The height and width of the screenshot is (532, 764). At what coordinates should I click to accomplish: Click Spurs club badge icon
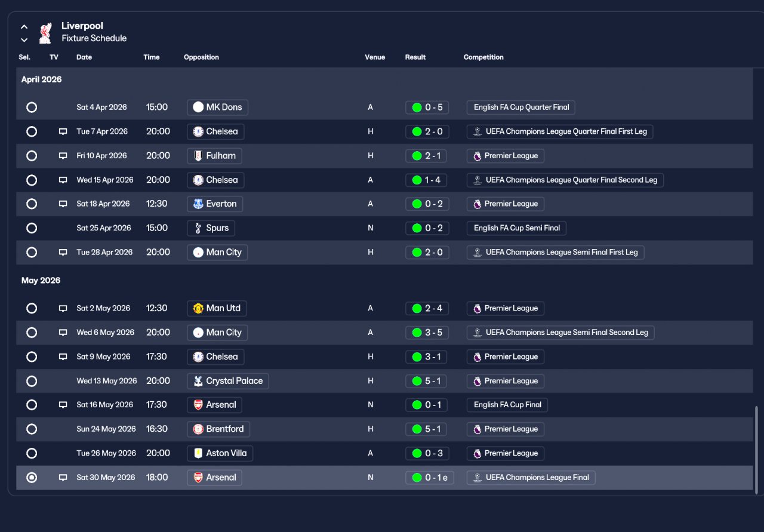(x=198, y=228)
